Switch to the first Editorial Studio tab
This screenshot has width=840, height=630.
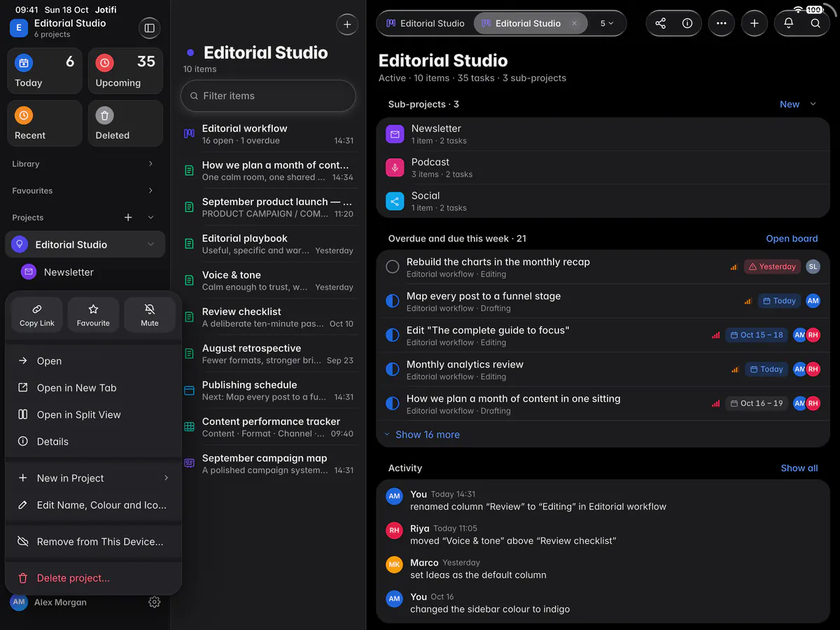[426, 23]
